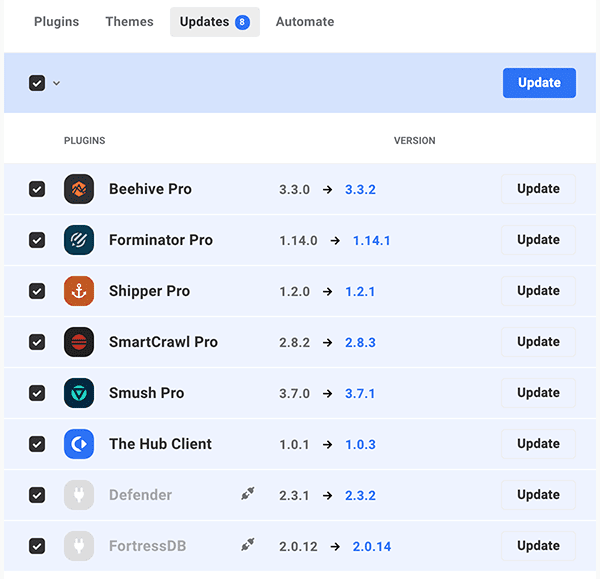
Task: Update the Forminator Pro plugin
Action: 538,240
